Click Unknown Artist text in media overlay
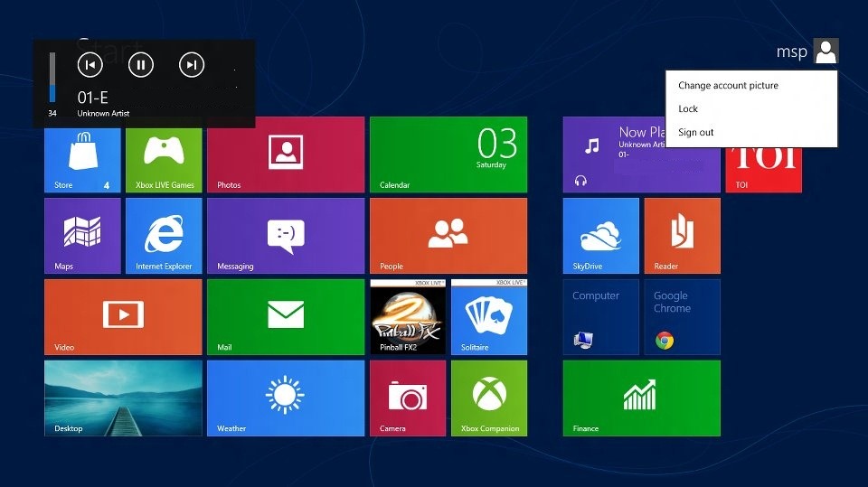Screen dimensions: 868x487 click(x=103, y=113)
